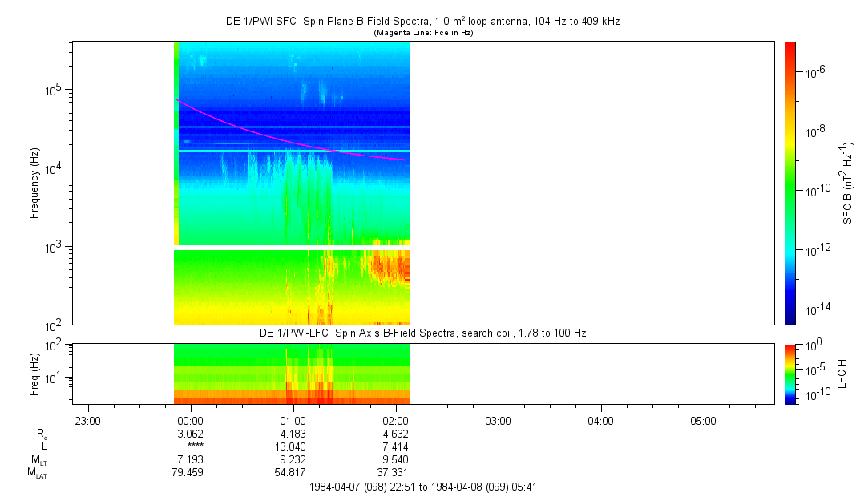This screenshot has width=868, height=497.
Task: Click the SFC B colorbar on the right
Action: tap(790, 183)
